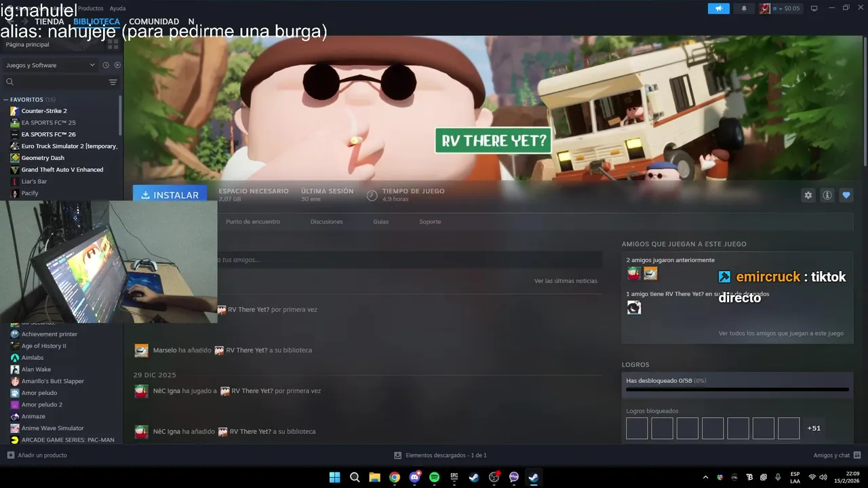Switch to the grid collections view icon
868x488 pixels.
coord(113,44)
